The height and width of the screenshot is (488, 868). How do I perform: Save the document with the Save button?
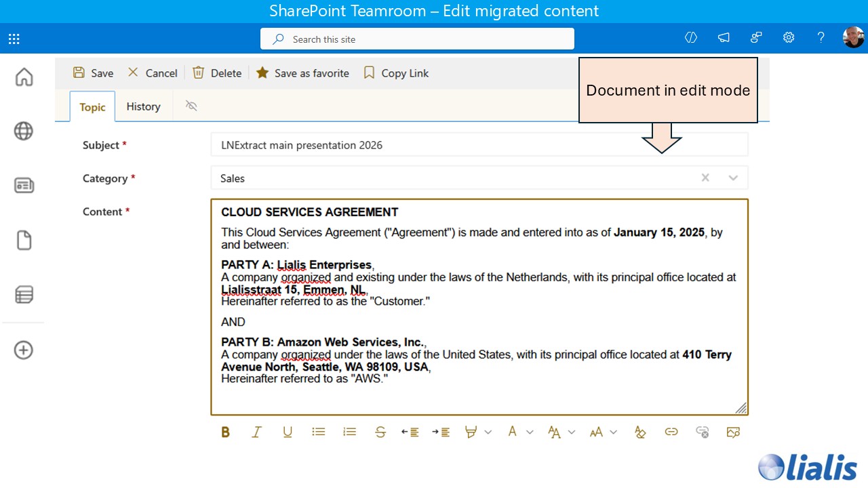[94, 73]
